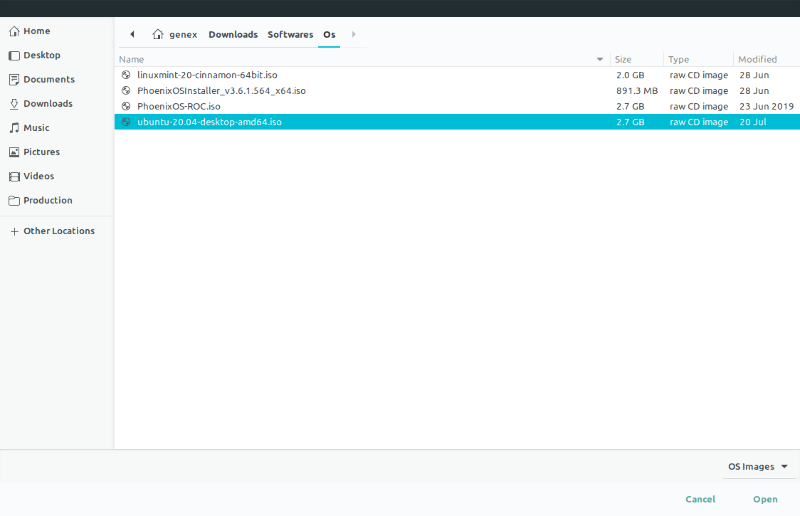This screenshot has width=800, height=516.
Task: Click the Production folder icon in the sidebar
Action: tap(14, 201)
